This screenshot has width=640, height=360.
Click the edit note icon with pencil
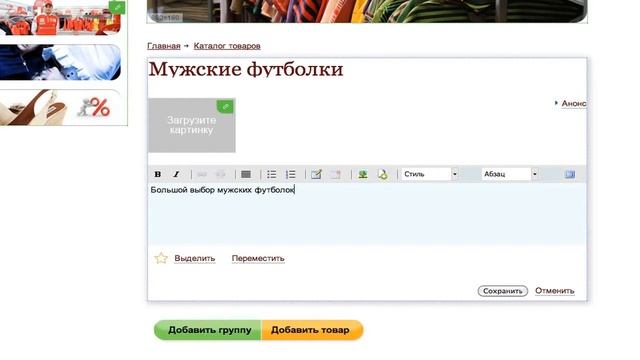(x=316, y=174)
